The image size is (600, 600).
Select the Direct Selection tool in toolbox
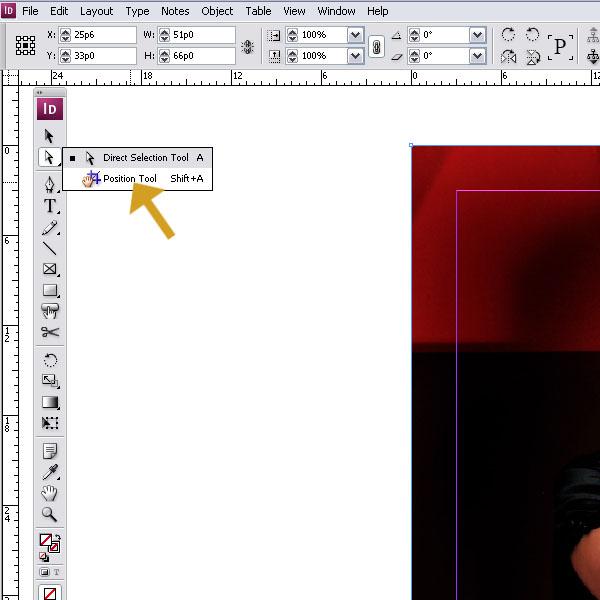point(49,157)
